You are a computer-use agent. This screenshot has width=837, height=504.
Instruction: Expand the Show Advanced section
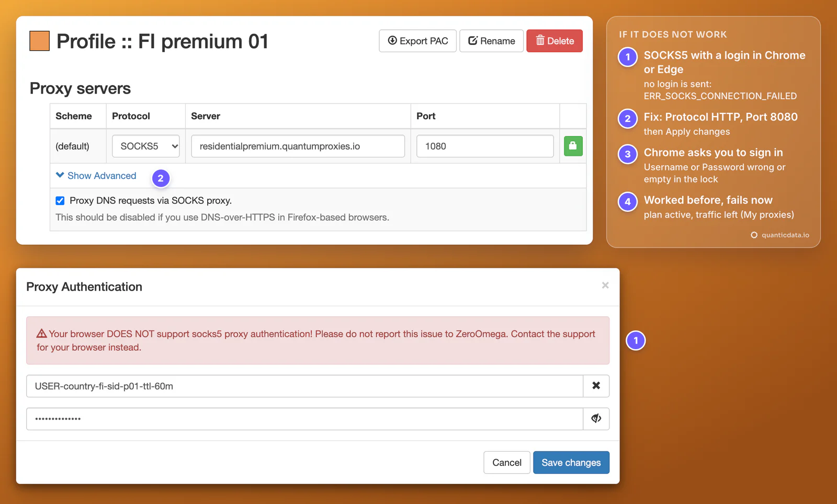point(96,176)
